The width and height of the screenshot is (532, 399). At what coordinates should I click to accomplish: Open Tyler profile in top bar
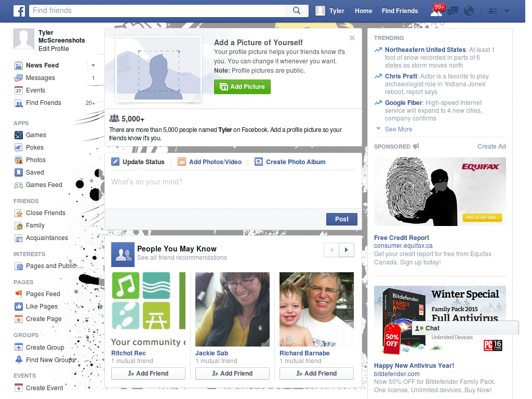[330, 11]
